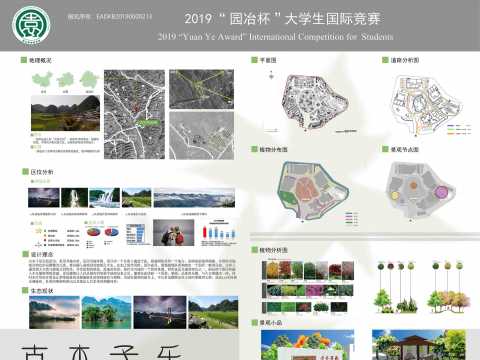Click the top row of autumn tree photos
Image resolution: width=480 pixels, height=360 pixels.
pyautogui.click(x=308, y=271)
